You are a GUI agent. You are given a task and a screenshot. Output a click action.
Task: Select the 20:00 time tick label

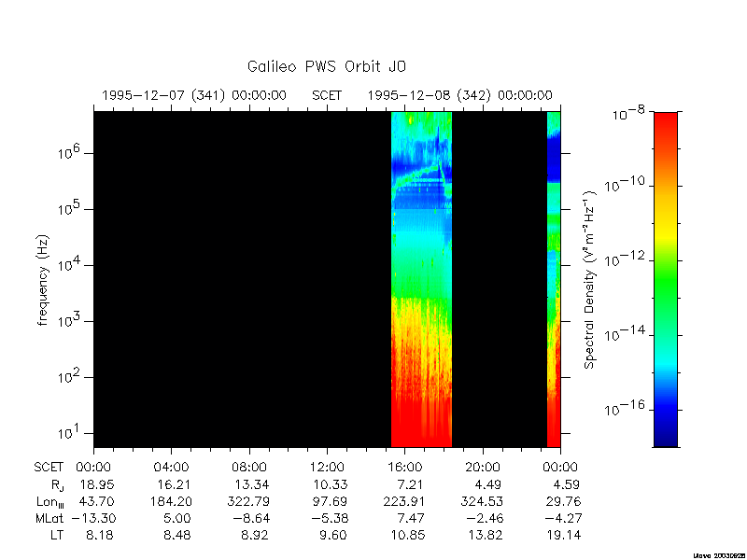[483, 468]
